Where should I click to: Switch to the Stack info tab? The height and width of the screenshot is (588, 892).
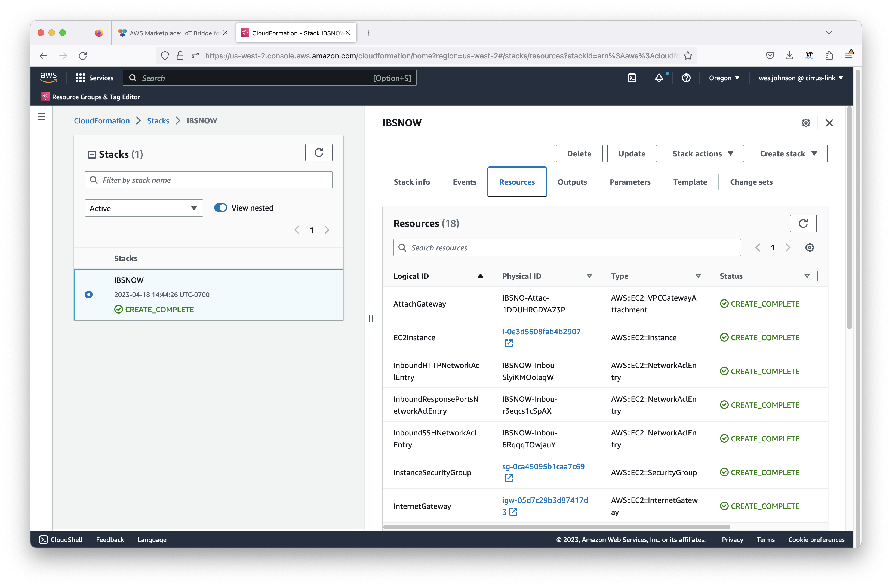[411, 182]
